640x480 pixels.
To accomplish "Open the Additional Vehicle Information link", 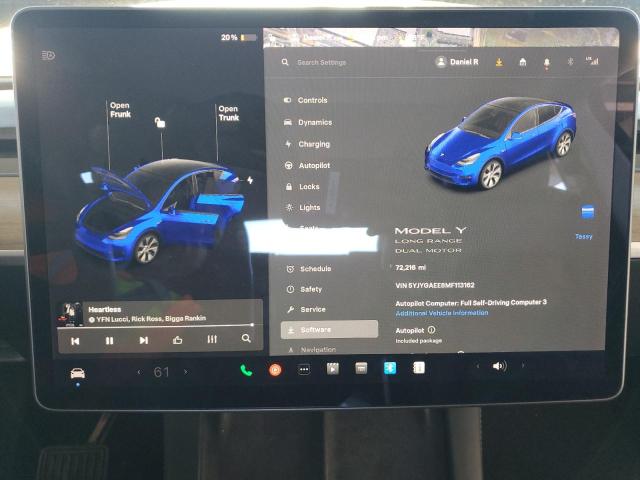I will click(441, 313).
